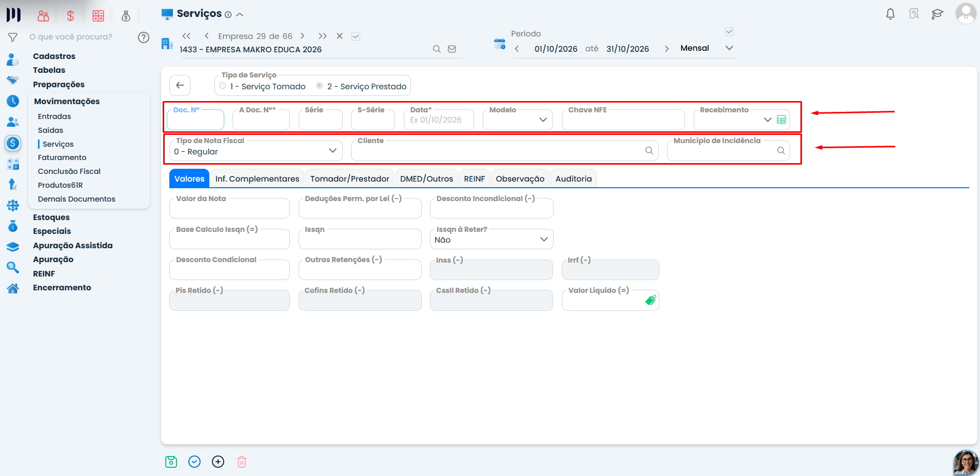Open the Recebimento dropdown arrow
Screen dimensions: 980x476
click(x=768, y=120)
